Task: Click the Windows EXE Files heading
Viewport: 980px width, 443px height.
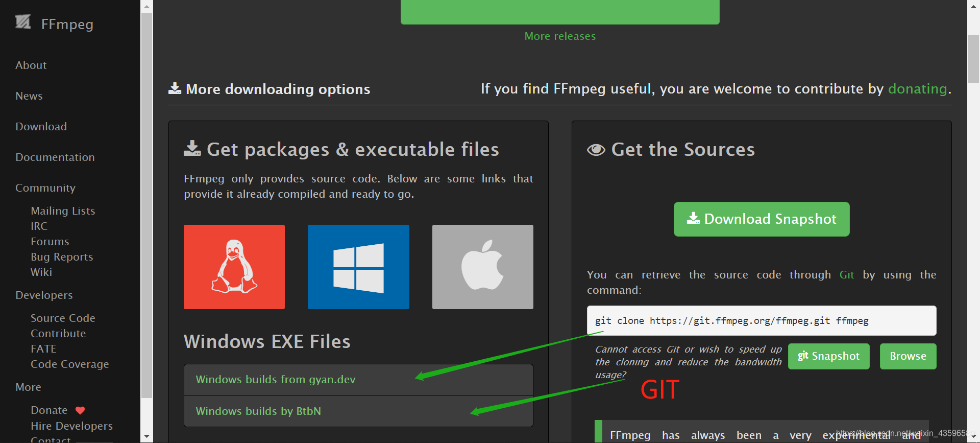Action: pos(267,341)
